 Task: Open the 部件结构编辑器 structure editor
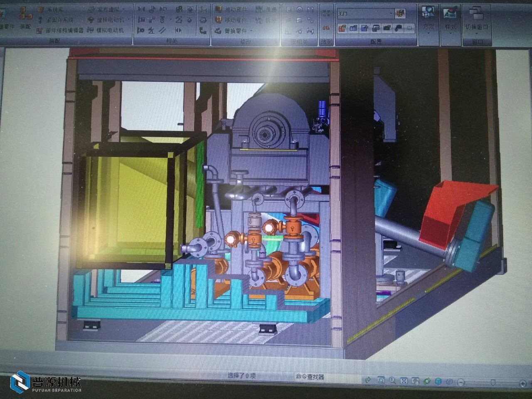tap(64, 30)
